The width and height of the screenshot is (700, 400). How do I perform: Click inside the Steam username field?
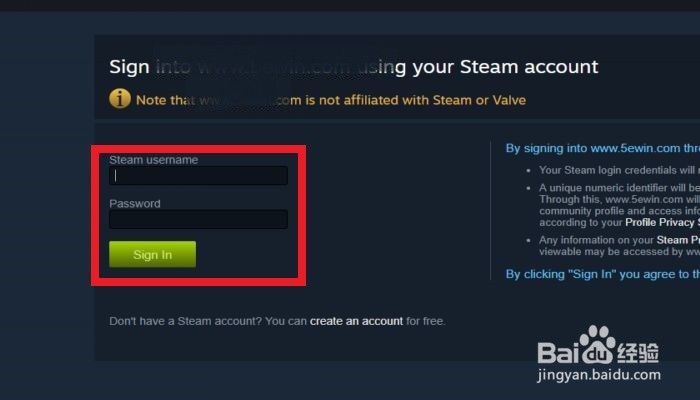pos(198,175)
